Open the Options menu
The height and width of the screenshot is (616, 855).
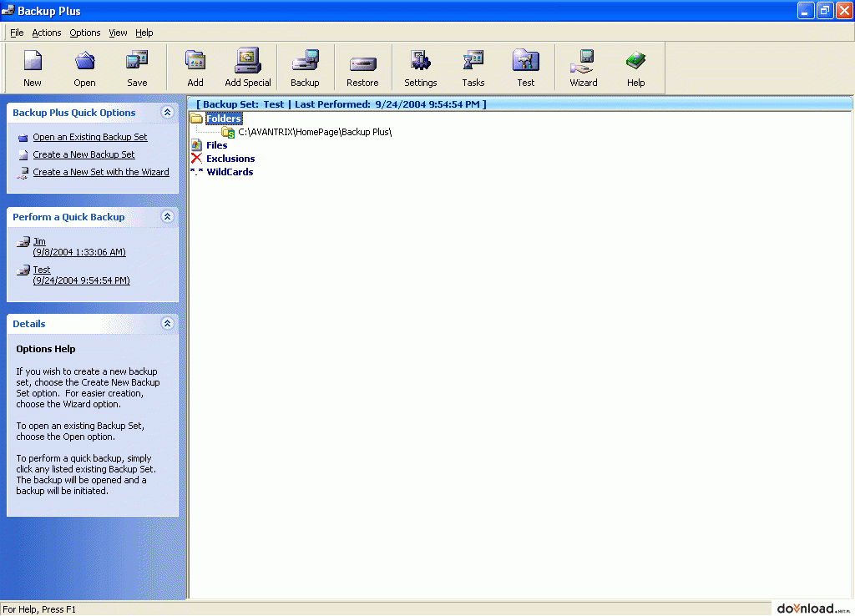pyautogui.click(x=85, y=33)
